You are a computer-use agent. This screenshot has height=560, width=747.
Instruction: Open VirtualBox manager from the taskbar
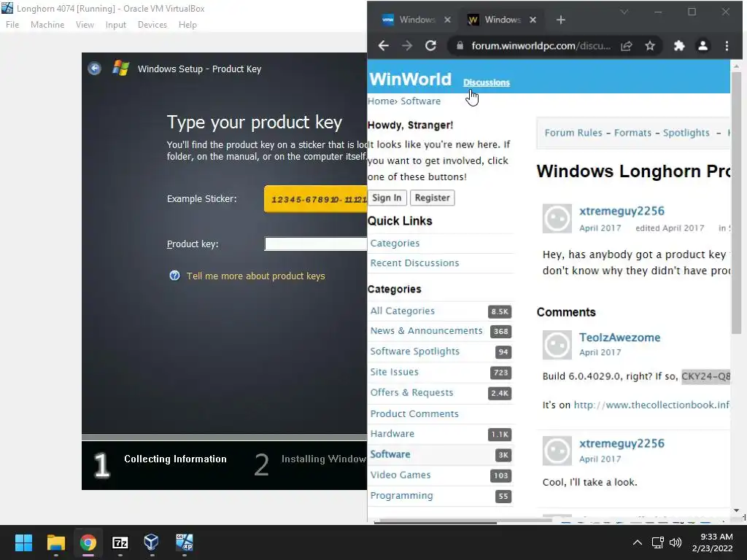click(x=152, y=542)
